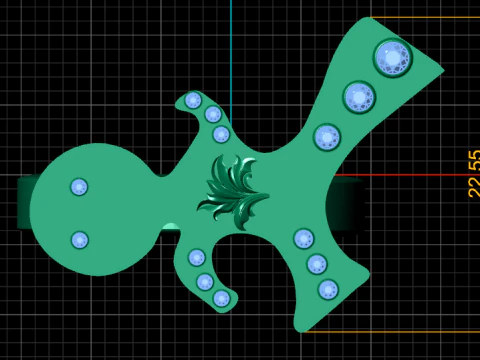Select the top gem on the lower-right arm
The width and height of the screenshot is (480, 360).
(x=304, y=239)
